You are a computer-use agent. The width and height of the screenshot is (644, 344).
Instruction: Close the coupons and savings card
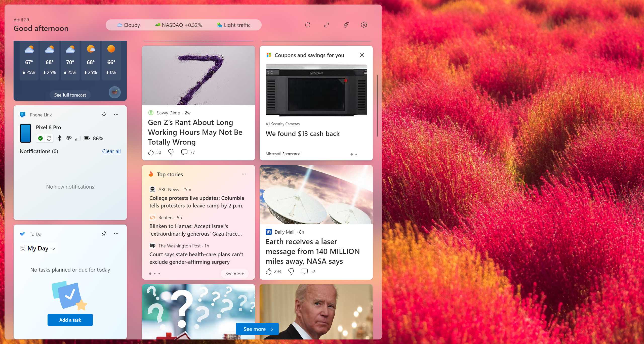[362, 55]
